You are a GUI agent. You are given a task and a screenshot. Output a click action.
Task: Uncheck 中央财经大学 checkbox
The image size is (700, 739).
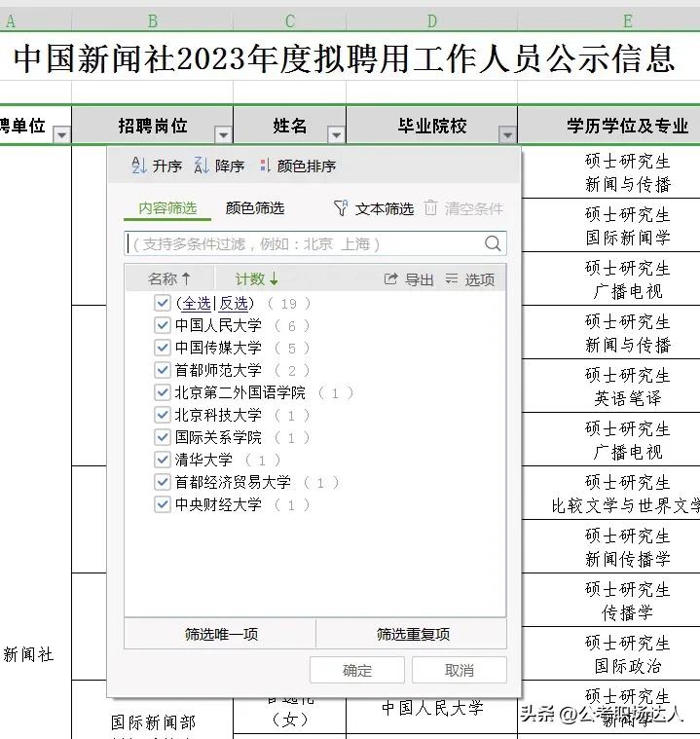pyautogui.click(x=163, y=504)
